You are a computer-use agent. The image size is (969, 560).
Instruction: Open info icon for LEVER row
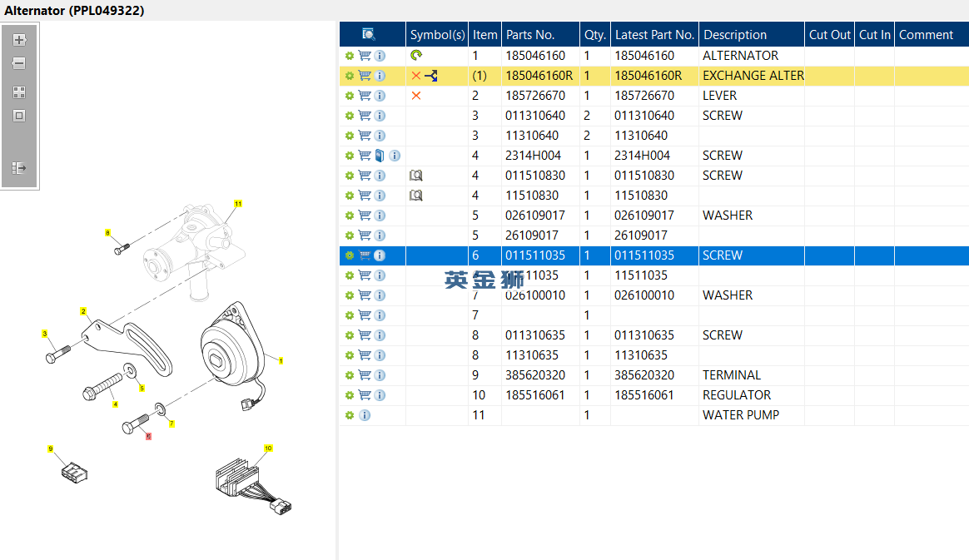pos(380,96)
